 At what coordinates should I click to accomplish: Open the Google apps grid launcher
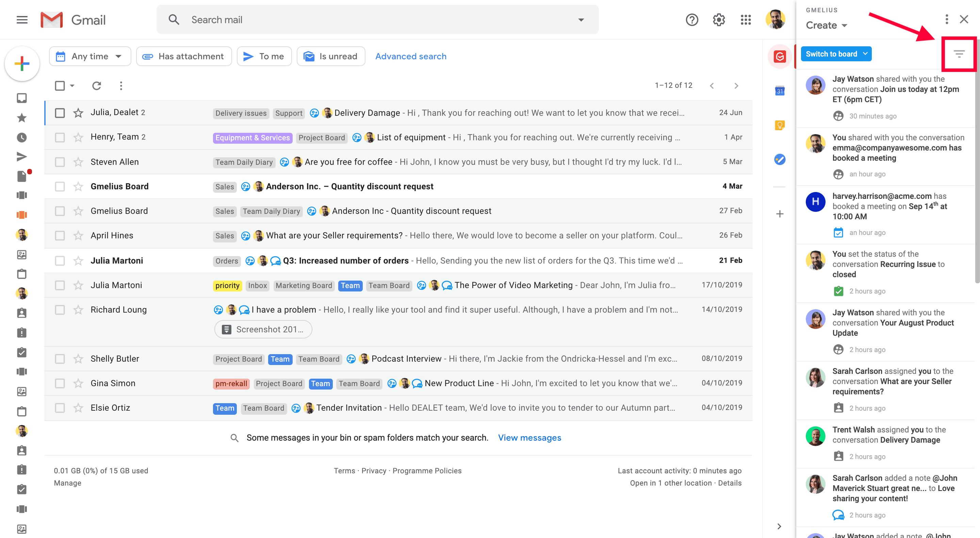746,19
